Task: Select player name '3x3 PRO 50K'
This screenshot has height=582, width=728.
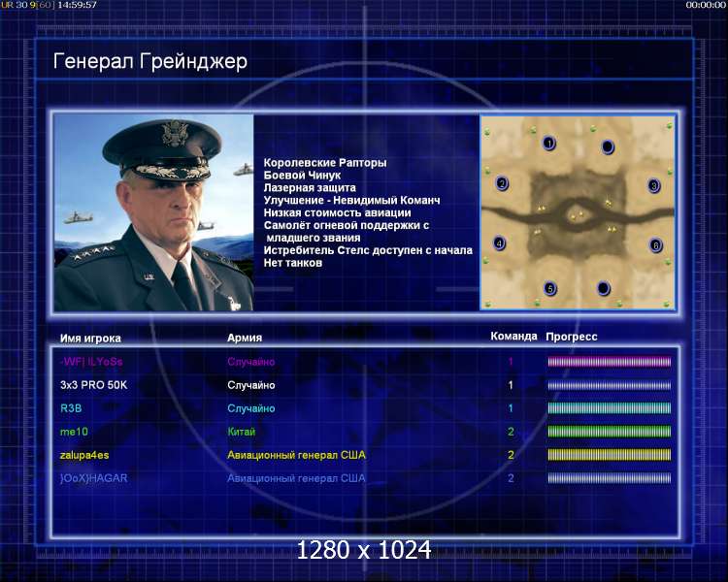Action: [94, 385]
